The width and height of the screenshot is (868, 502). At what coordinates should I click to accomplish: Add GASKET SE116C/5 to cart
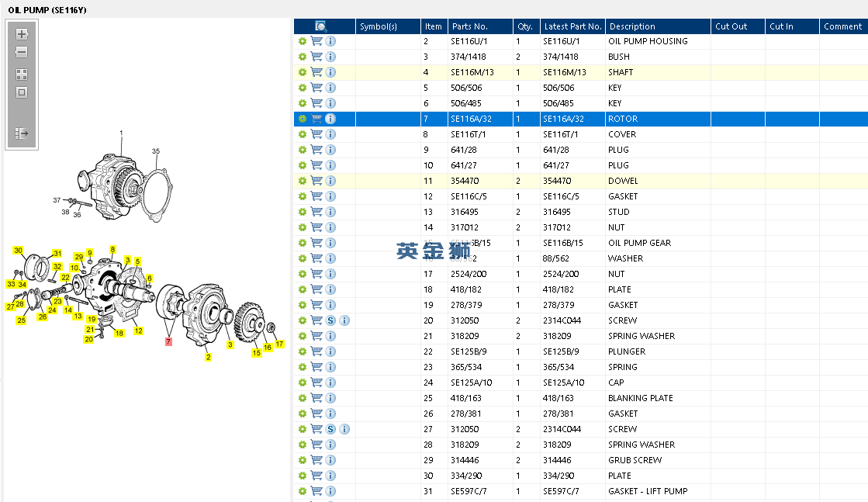pos(316,196)
